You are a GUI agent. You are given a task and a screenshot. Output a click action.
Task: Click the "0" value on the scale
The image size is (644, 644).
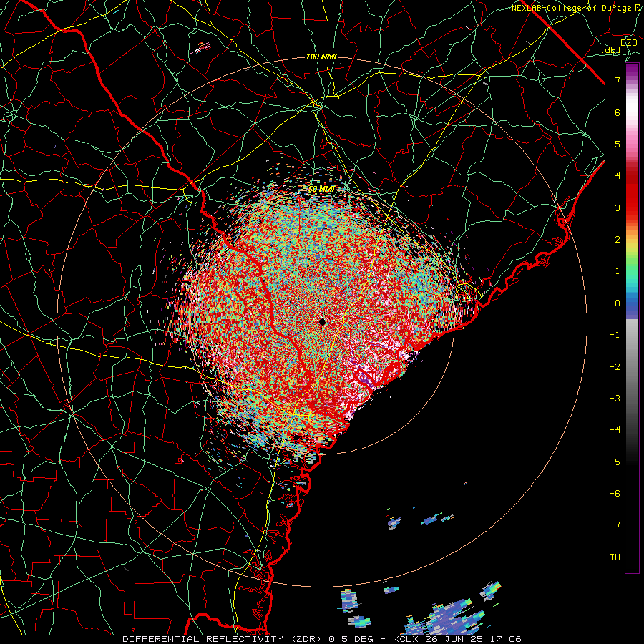(618, 303)
